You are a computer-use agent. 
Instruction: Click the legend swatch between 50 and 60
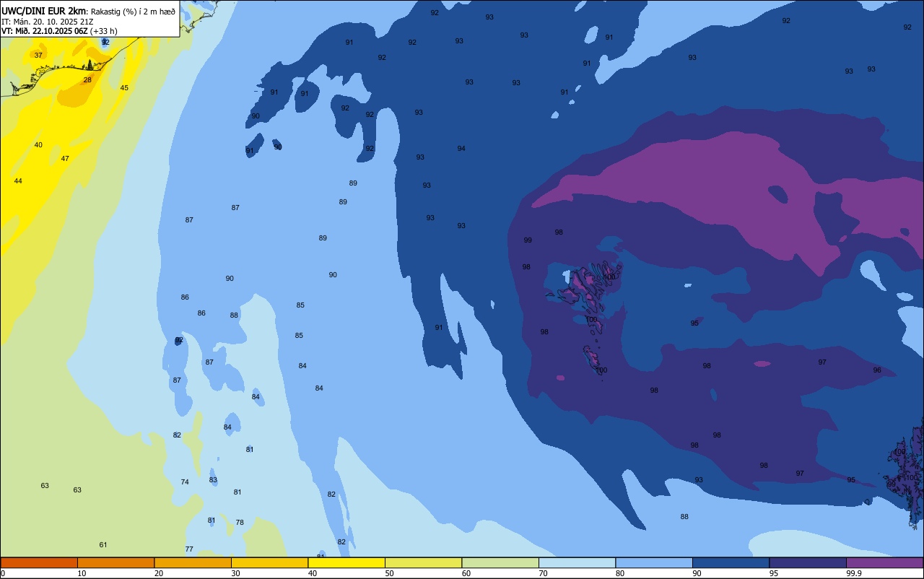tap(423, 562)
